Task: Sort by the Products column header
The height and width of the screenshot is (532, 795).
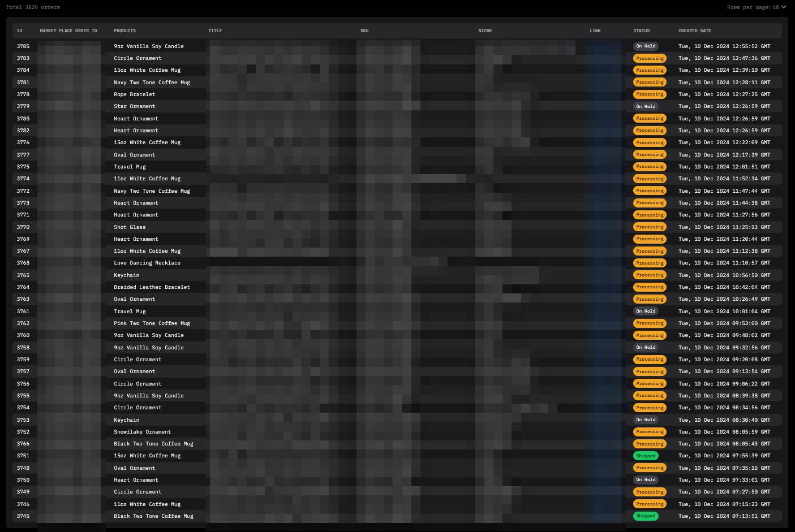Action: (124, 31)
